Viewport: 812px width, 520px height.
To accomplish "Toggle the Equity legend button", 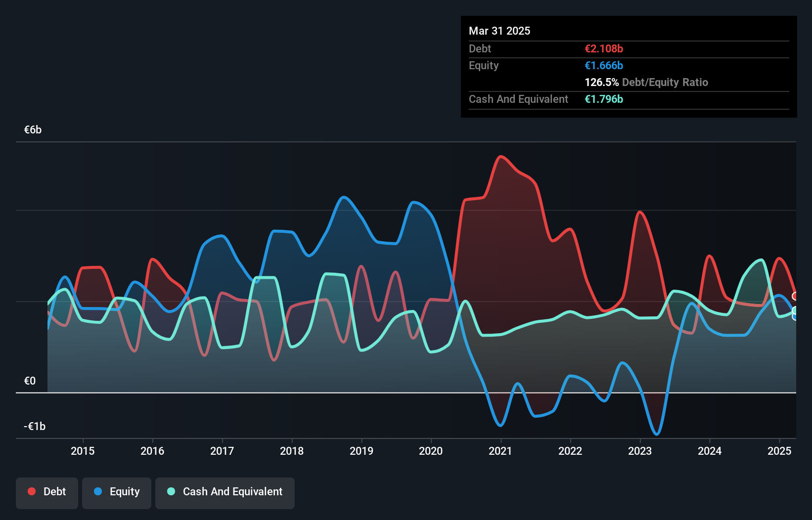I will click(117, 493).
